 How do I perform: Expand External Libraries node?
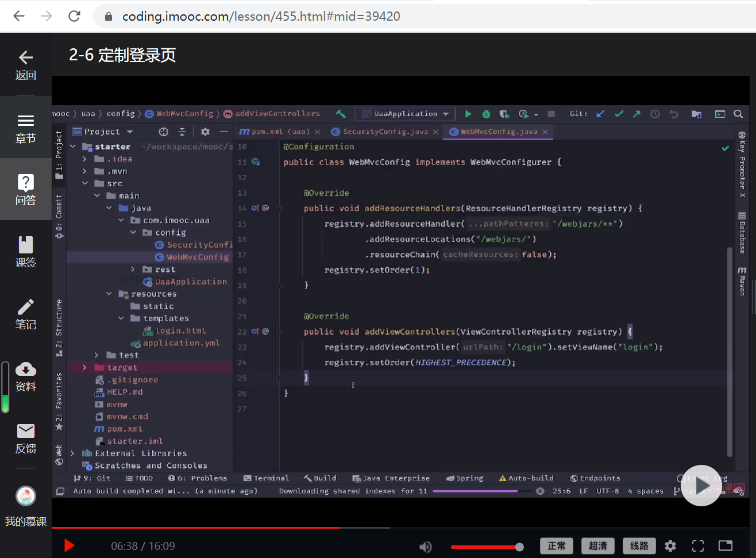tap(73, 453)
